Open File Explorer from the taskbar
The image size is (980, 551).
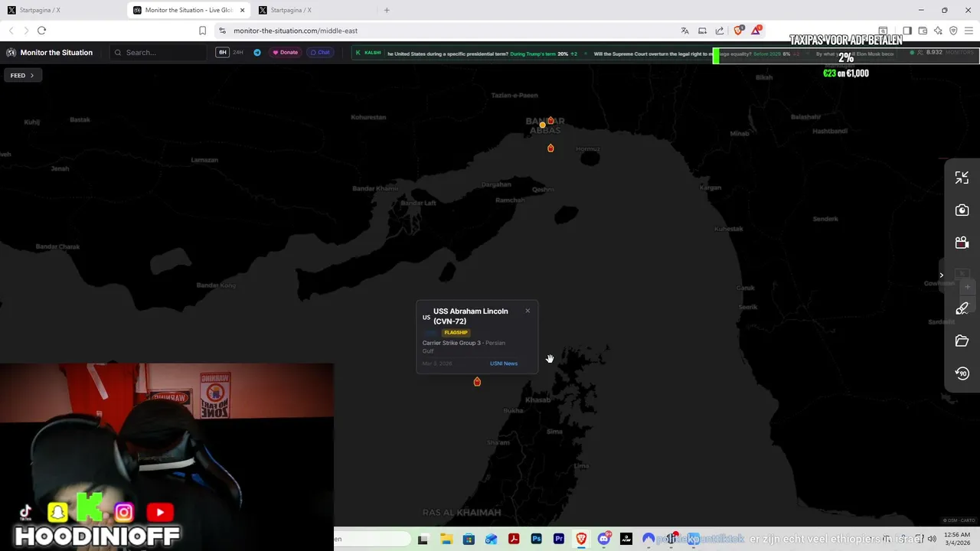tap(446, 540)
